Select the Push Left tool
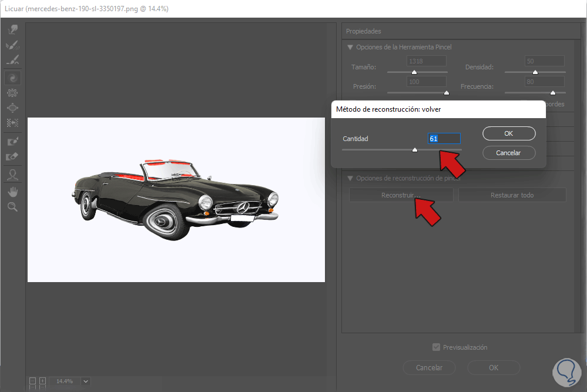Screen dimensions: 587x392 click(x=12, y=123)
